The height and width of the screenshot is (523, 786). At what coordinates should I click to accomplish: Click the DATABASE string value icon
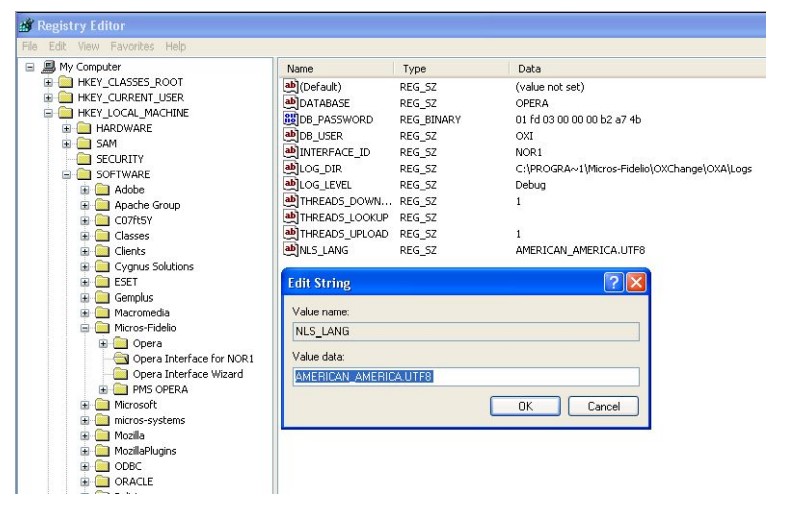click(x=291, y=103)
